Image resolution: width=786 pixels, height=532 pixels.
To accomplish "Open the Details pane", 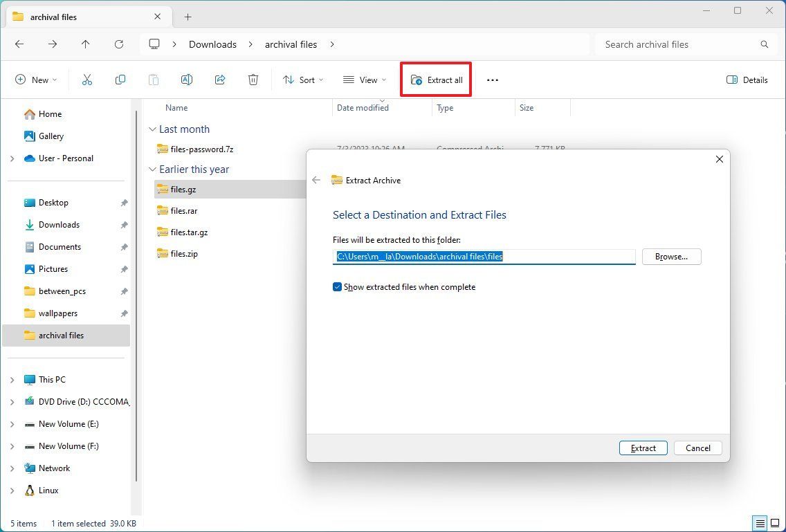I will pyautogui.click(x=747, y=80).
